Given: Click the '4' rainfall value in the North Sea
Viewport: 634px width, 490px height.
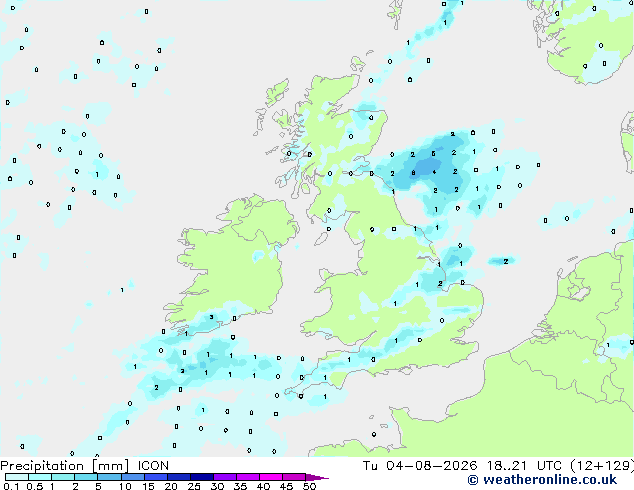Looking at the screenshot, I should click(434, 172).
